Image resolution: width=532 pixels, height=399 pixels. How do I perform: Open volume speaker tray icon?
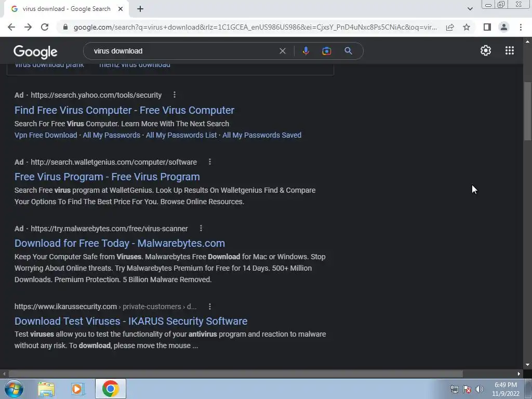pyautogui.click(x=480, y=389)
